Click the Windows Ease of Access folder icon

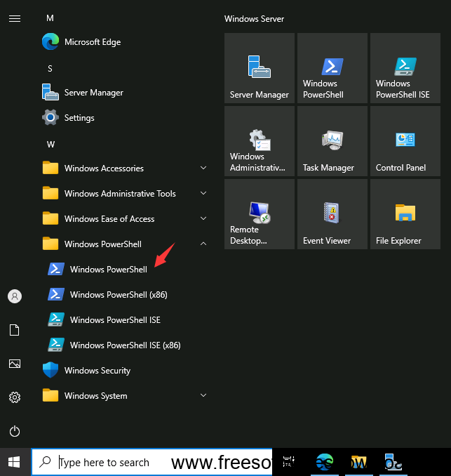(51, 218)
